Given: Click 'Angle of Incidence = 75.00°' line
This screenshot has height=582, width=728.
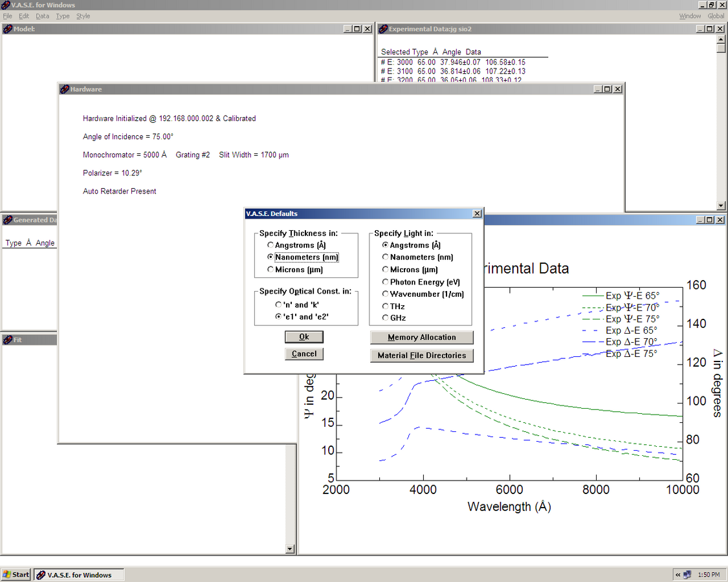Looking at the screenshot, I should (x=127, y=136).
